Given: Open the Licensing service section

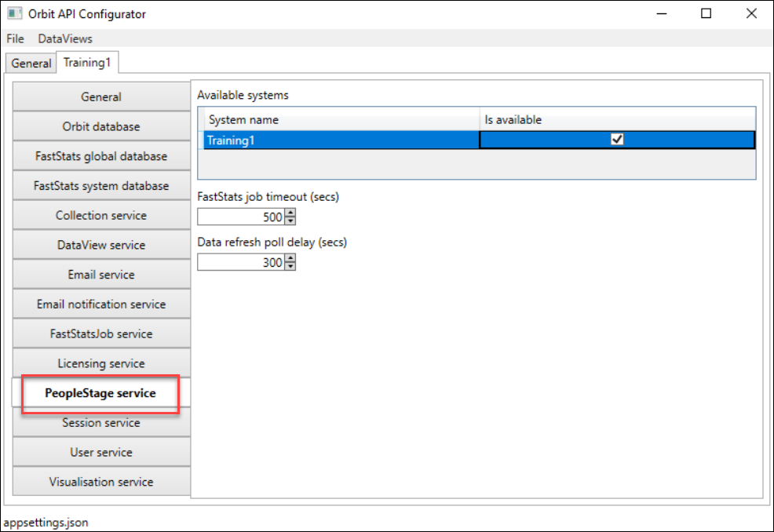Looking at the screenshot, I should pyautogui.click(x=101, y=363).
